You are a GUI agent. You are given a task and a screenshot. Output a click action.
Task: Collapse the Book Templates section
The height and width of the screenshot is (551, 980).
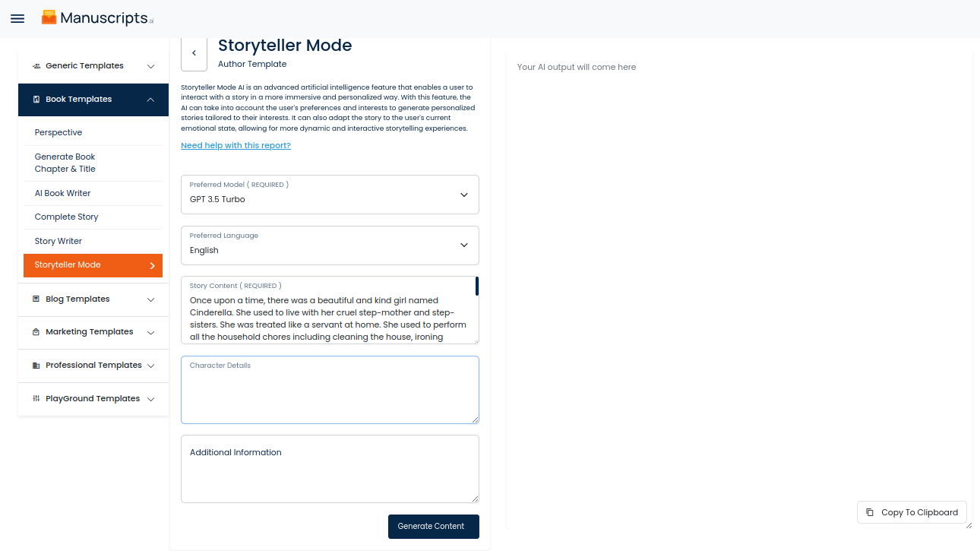point(150,100)
